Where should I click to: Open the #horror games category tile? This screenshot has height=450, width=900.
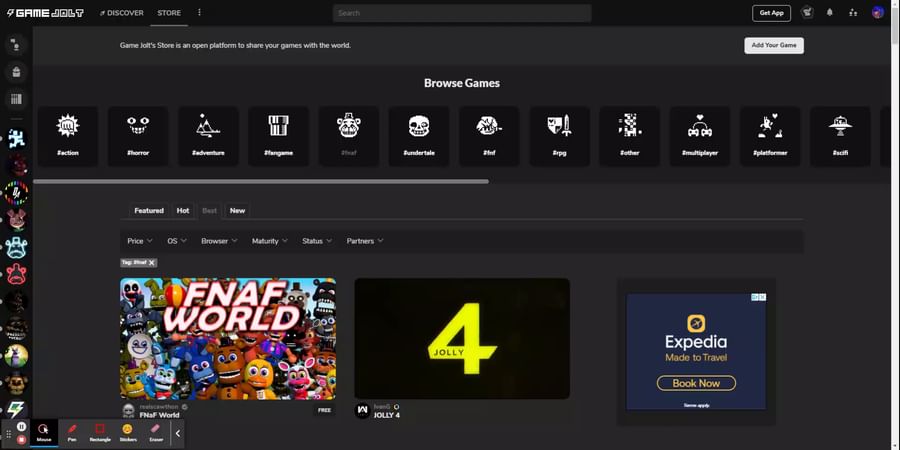(x=138, y=136)
